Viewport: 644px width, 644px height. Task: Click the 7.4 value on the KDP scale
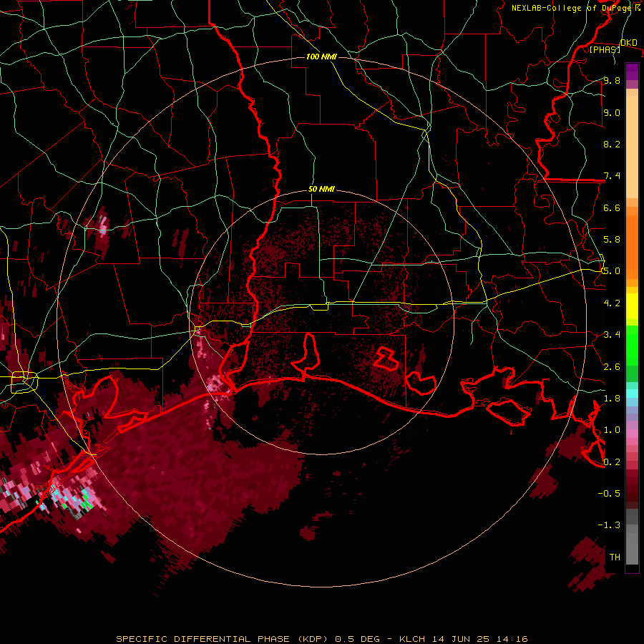(x=612, y=176)
